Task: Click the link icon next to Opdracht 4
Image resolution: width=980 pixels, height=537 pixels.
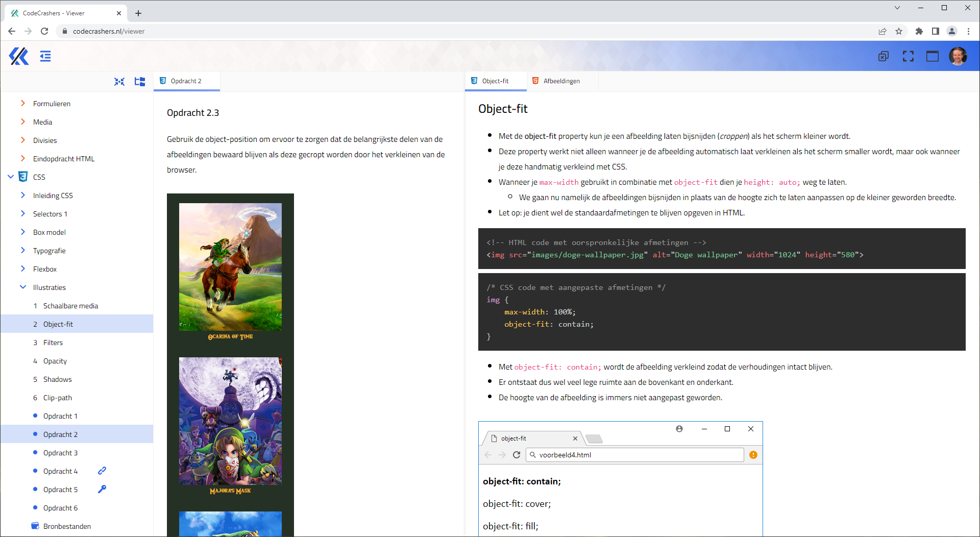Action: (x=102, y=471)
